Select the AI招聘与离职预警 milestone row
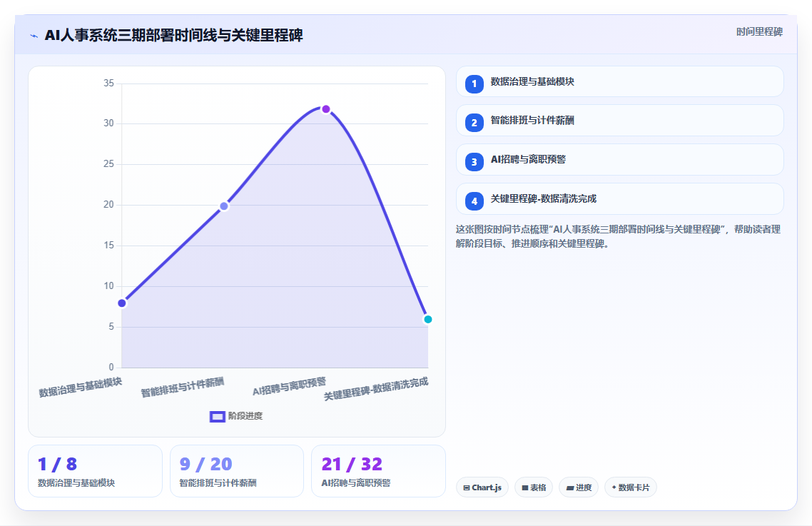Viewport: 812px width, 526px height. pos(619,160)
